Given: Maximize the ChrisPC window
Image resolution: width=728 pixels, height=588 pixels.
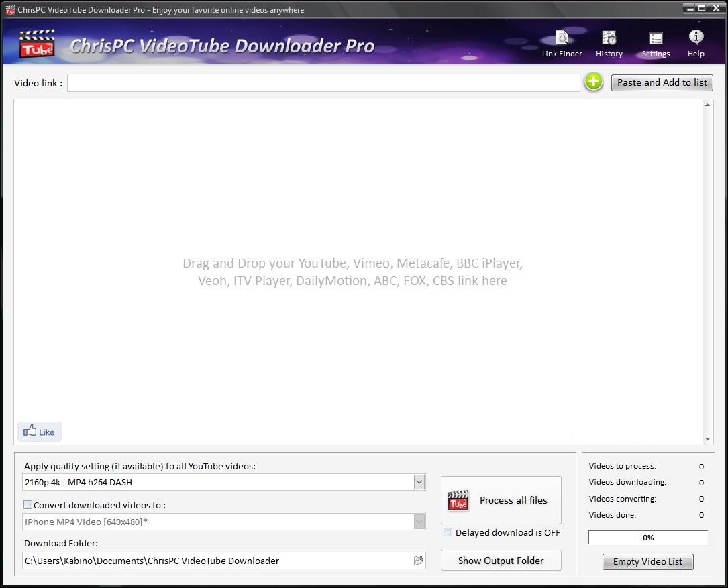Looking at the screenshot, I should 702,8.
